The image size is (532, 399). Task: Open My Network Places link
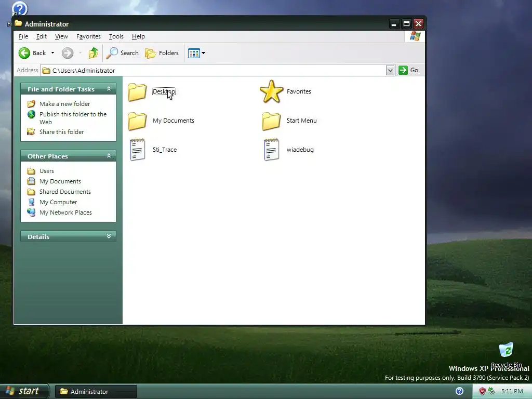click(x=65, y=212)
